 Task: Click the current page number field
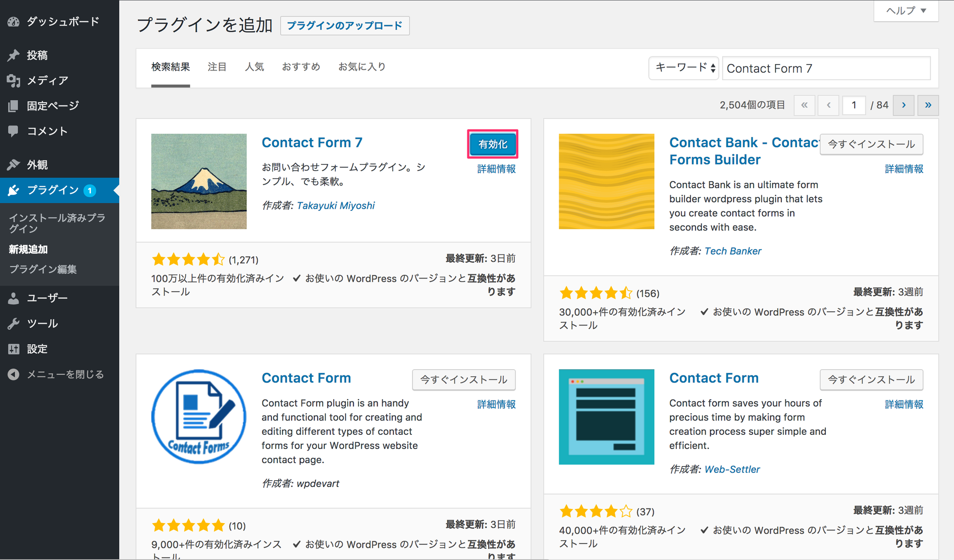click(x=854, y=105)
